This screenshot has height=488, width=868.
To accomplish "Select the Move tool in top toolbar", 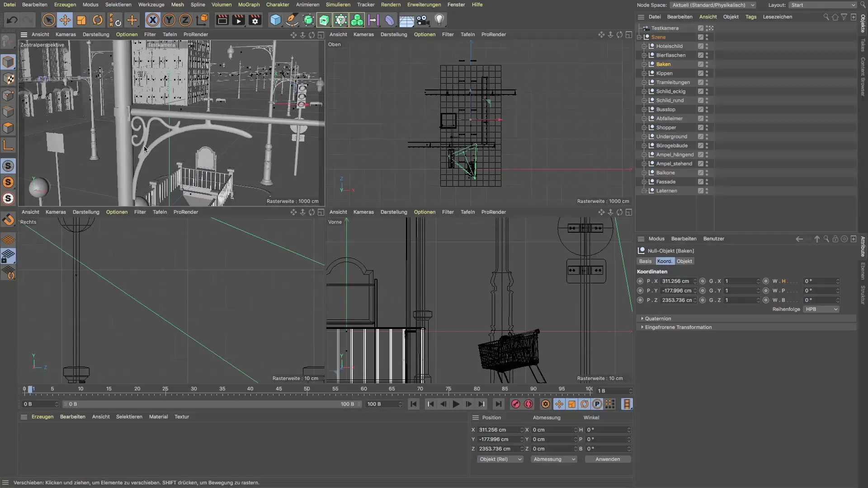I will click(x=65, y=20).
